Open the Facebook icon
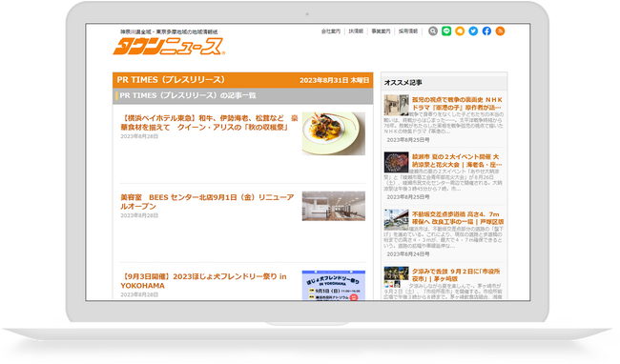Viewport: 620px width, 364px height. (x=486, y=31)
